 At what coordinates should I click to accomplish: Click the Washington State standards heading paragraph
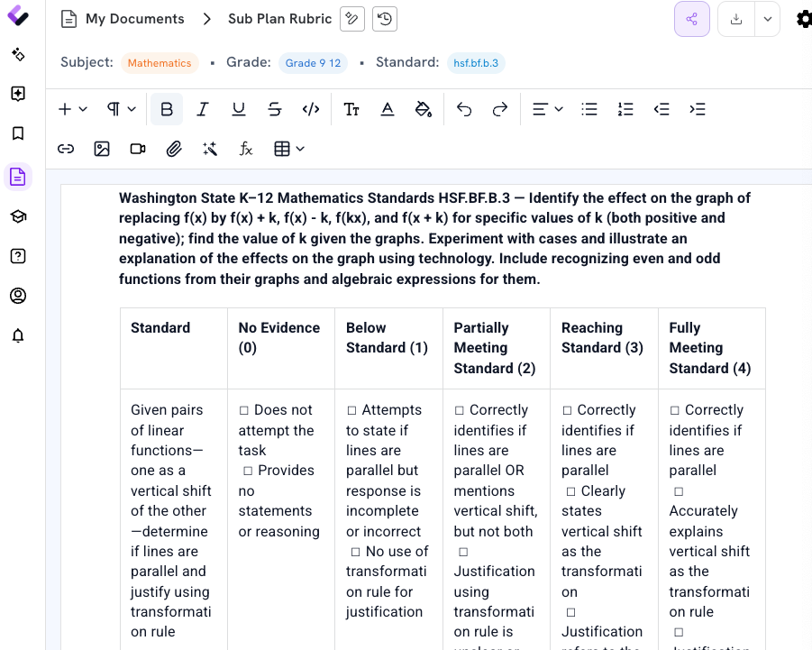pyautogui.click(x=435, y=239)
